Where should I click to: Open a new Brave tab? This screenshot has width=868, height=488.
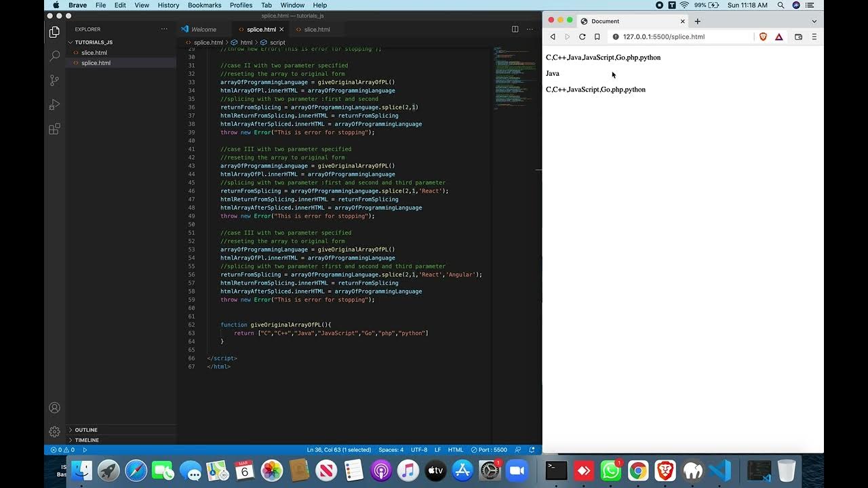click(697, 21)
